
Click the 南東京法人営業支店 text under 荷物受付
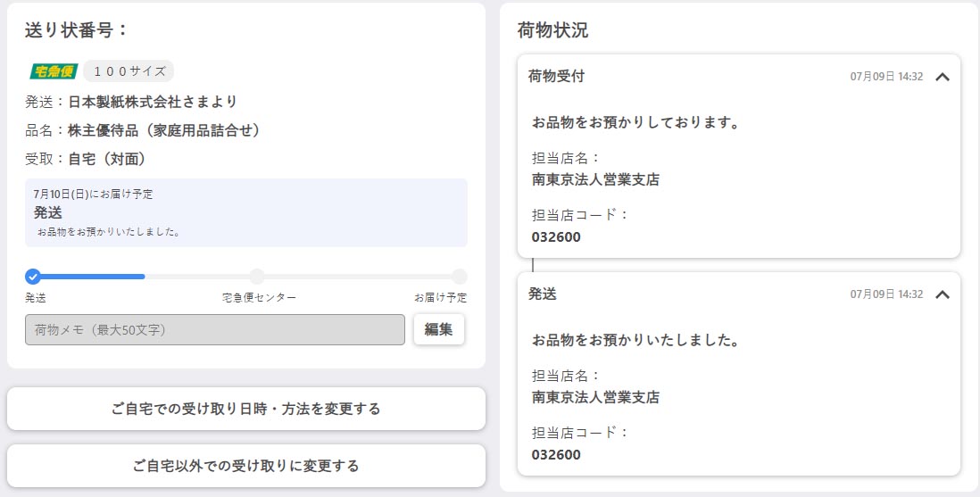[x=595, y=180]
